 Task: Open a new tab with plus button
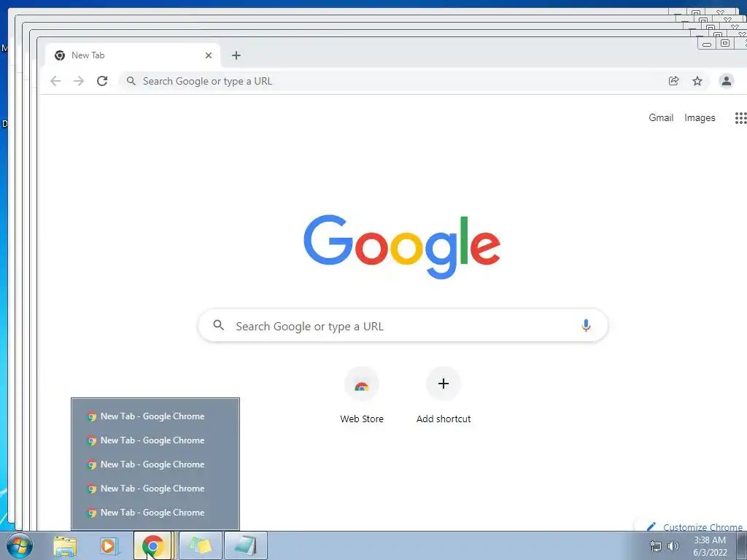[236, 55]
